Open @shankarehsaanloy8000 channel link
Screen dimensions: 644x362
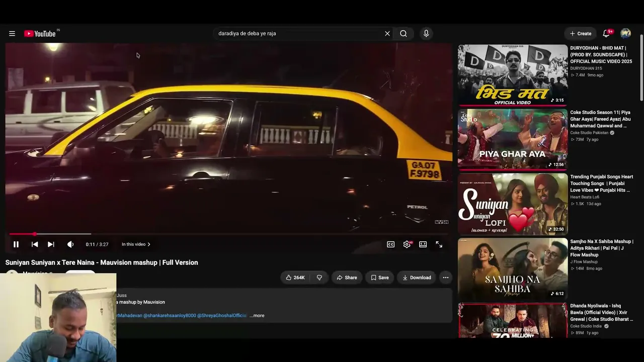point(170,316)
